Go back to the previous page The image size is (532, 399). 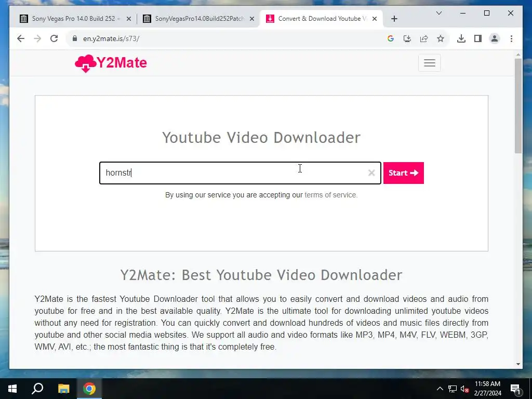click(x=21, y=38)
